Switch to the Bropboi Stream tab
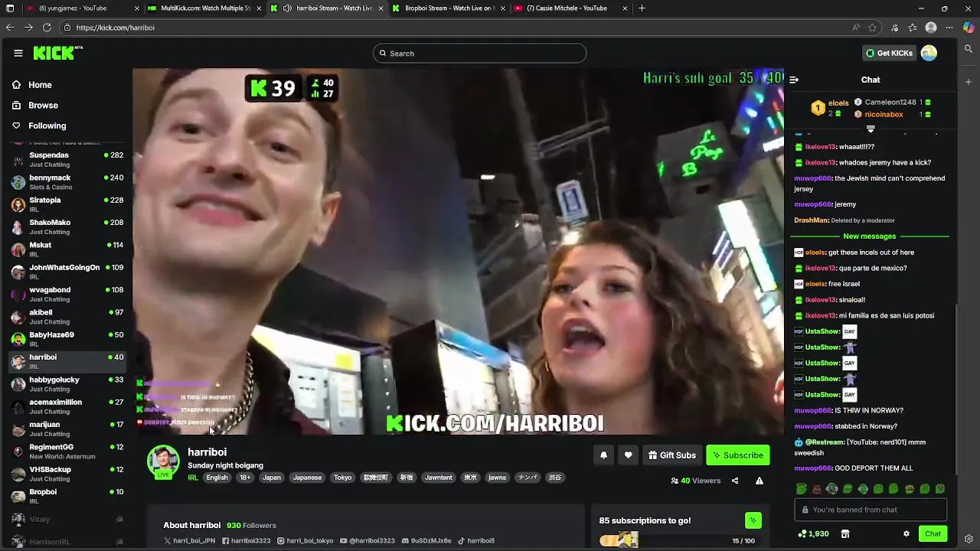The image size is (980, 551). [449, 8]
